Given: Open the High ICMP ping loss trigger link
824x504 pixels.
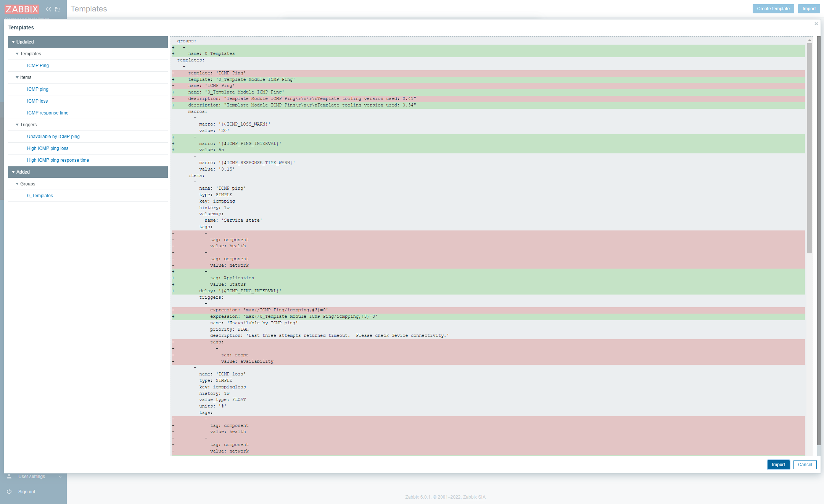Looking at the screenshot, I should (48, 148).
